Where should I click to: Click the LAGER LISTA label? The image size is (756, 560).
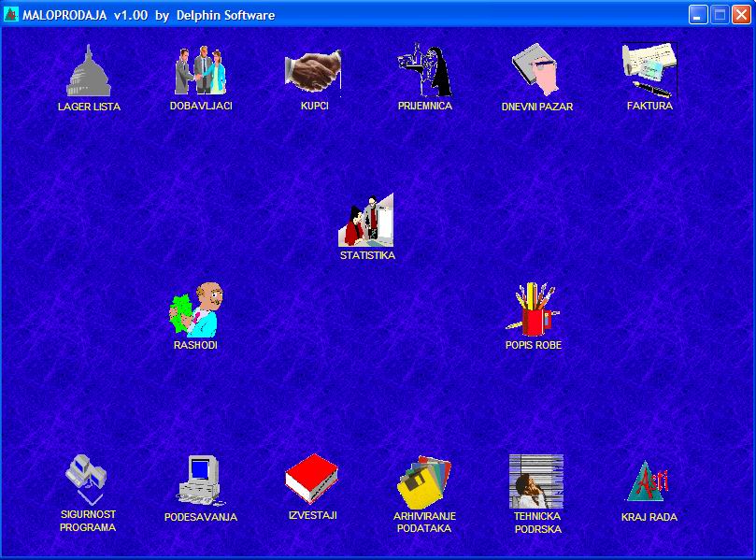click(89, 107)
